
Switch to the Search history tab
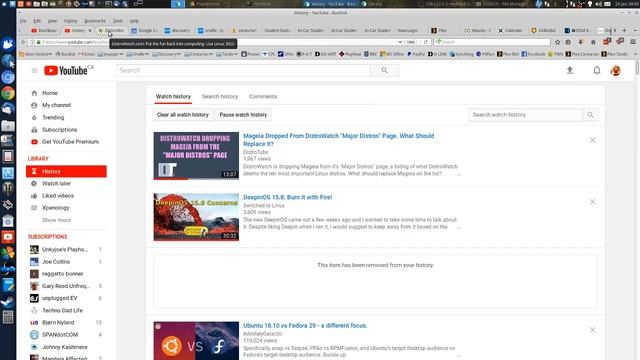(x=220, y=97)
